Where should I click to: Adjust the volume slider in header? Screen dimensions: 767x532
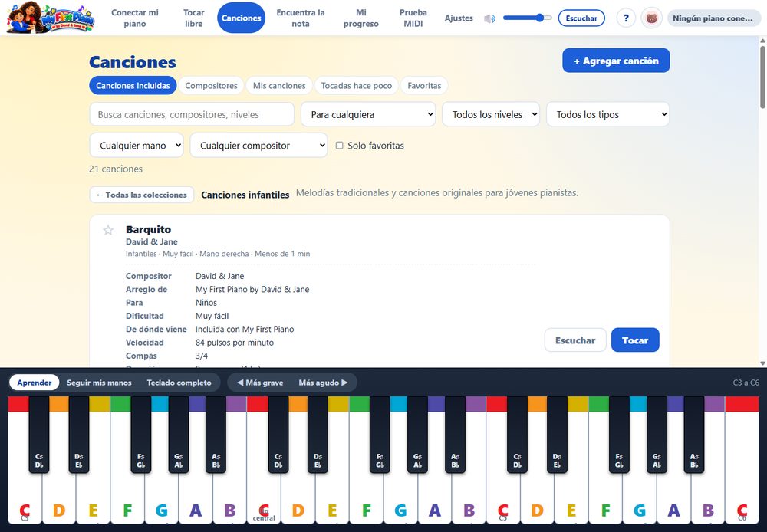click(x=528, y=18)
